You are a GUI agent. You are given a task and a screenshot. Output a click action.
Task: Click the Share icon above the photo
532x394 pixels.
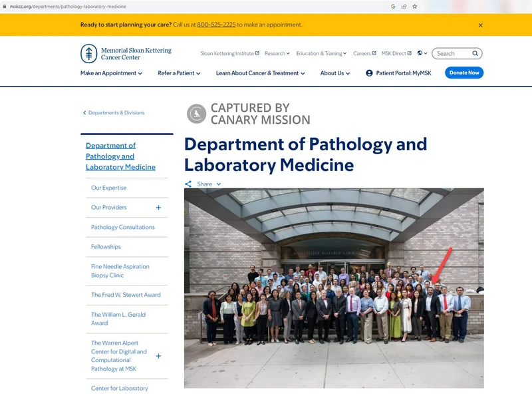[x=188, y=184]
